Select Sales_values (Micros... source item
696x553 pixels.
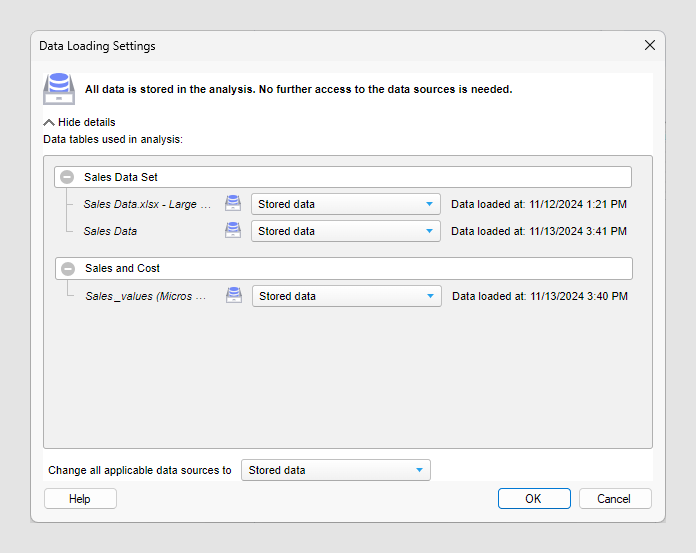146,296
